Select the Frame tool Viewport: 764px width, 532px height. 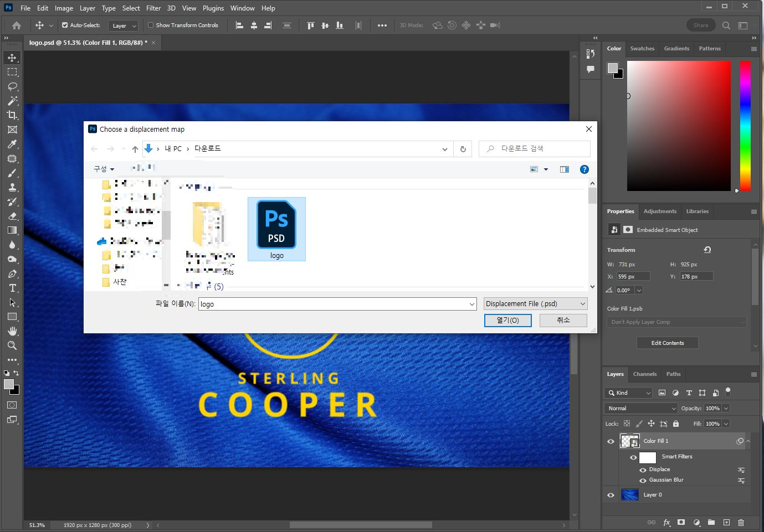click(x=12, y=130)
